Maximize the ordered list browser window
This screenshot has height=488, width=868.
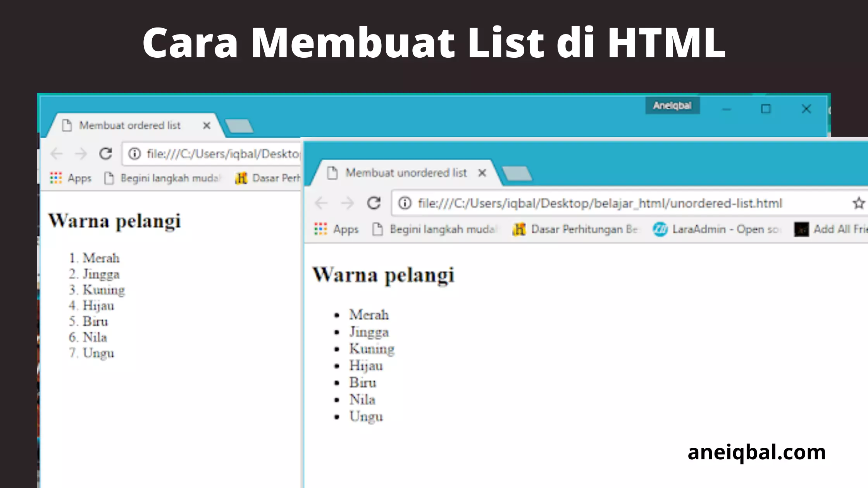[766, 109]
